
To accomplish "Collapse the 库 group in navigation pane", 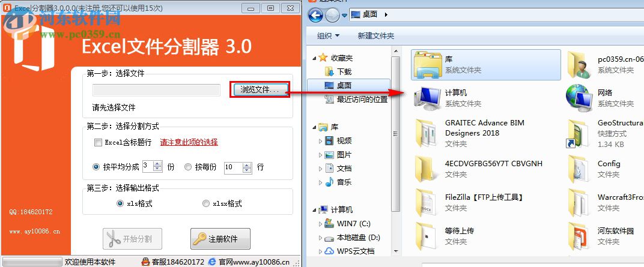I will click(314, 128).
